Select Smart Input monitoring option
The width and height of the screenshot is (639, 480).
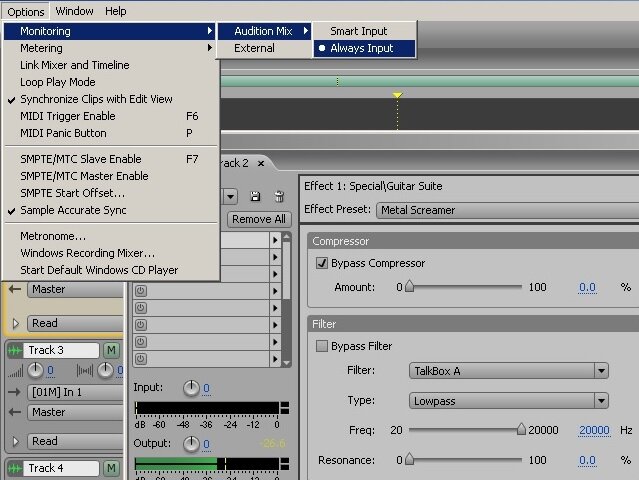(365, 31)
